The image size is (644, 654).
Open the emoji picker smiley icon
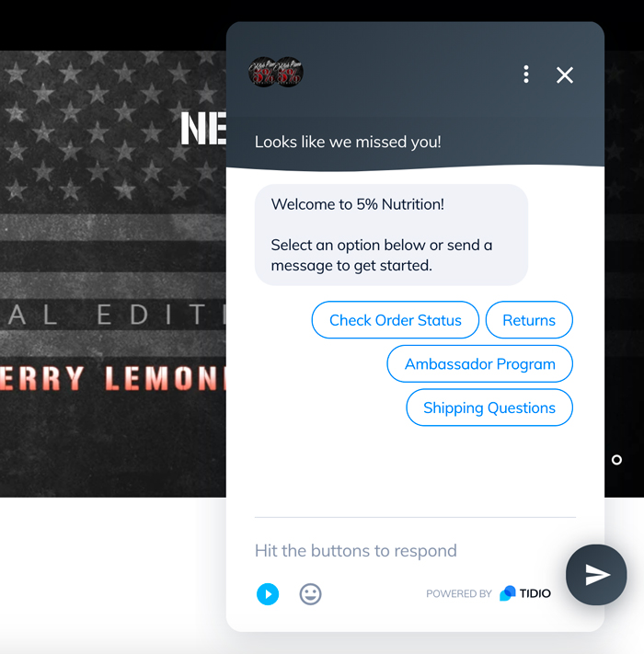tap(310, 593)
